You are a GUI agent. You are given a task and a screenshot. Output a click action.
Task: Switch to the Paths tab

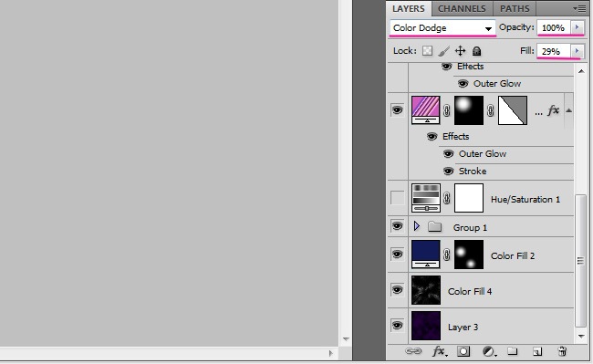coord(515,8)
